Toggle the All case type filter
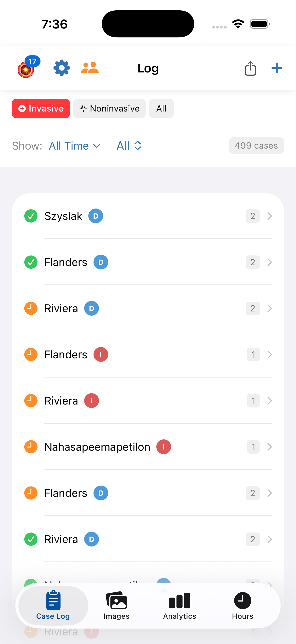 tap(161, 109)
